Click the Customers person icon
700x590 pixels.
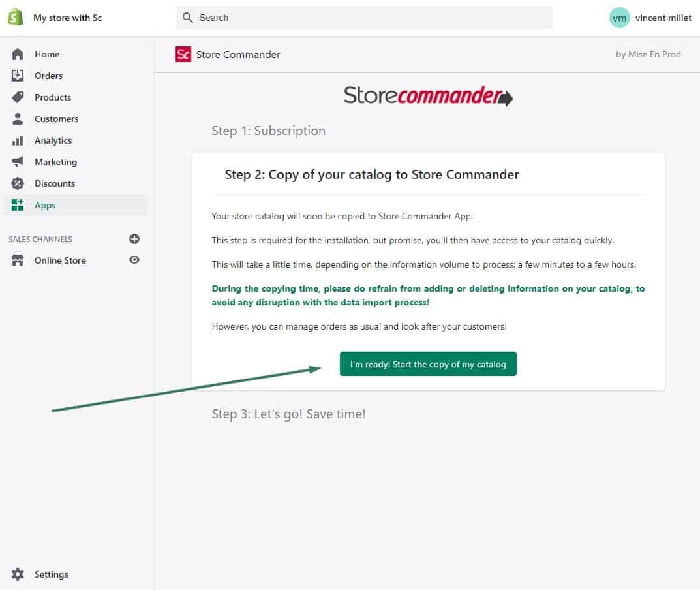(18, 118)
